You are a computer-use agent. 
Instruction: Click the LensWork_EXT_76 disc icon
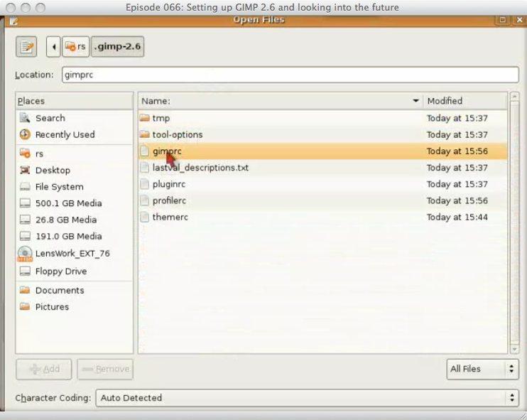tap(25, 254)
